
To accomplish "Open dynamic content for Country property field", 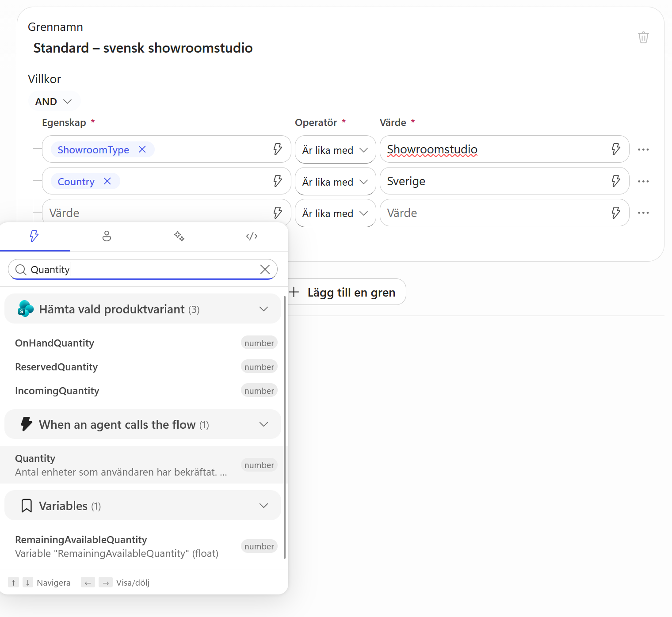I will point(278,181).
